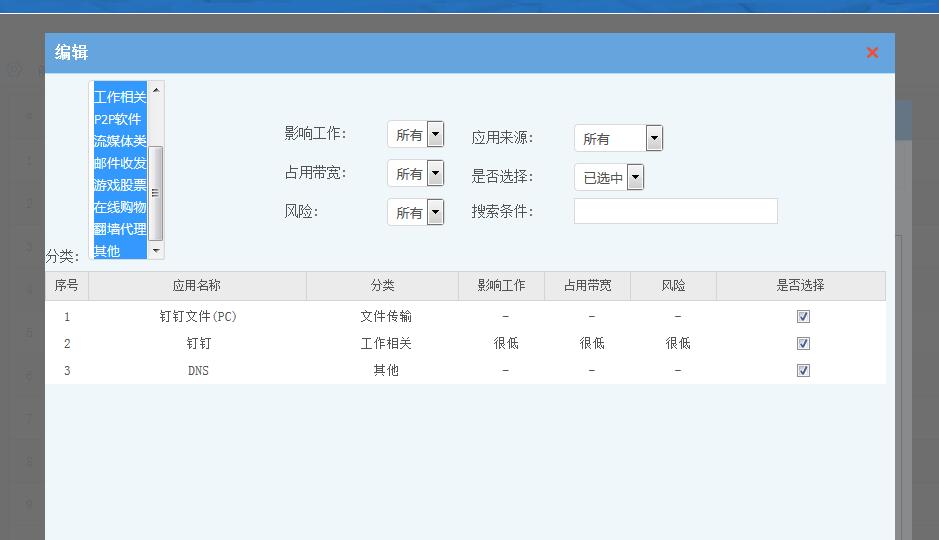939x540 pixels.
Task: Click the 搜索条件 text field
Action: (675, 211)
